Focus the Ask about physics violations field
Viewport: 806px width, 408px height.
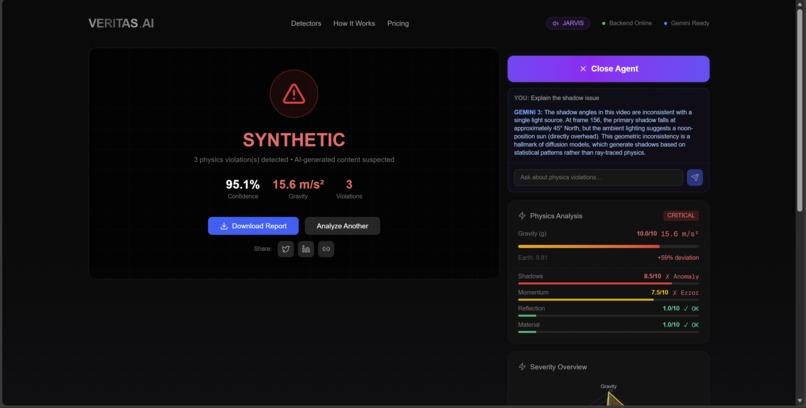pyautogui.click(x=598, y=177)
